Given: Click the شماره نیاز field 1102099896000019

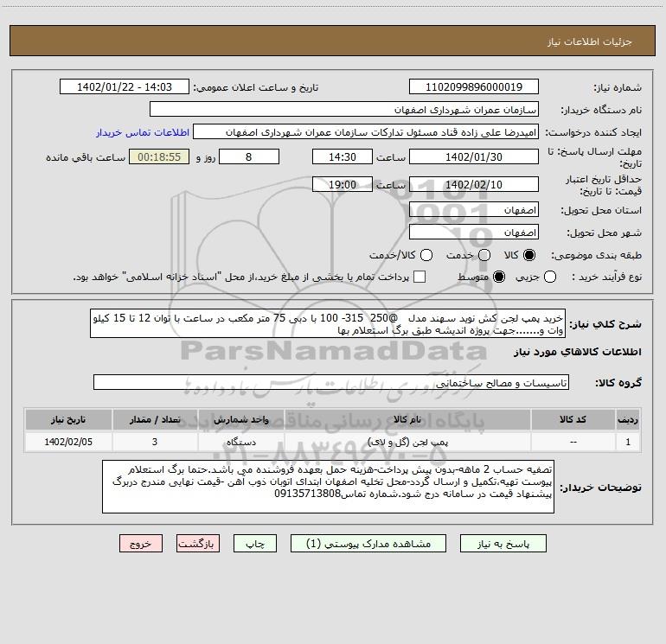Looking at the screenshot, I should pos(474,86).
